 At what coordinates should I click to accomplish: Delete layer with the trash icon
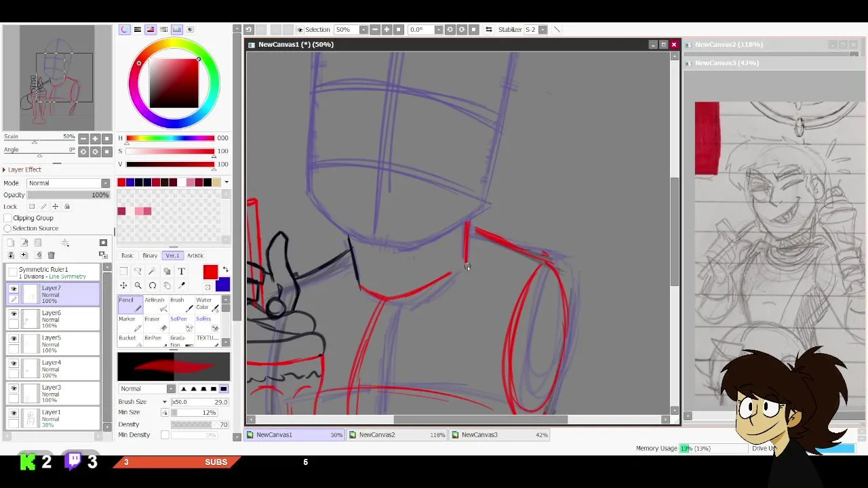tap(51, 255)
